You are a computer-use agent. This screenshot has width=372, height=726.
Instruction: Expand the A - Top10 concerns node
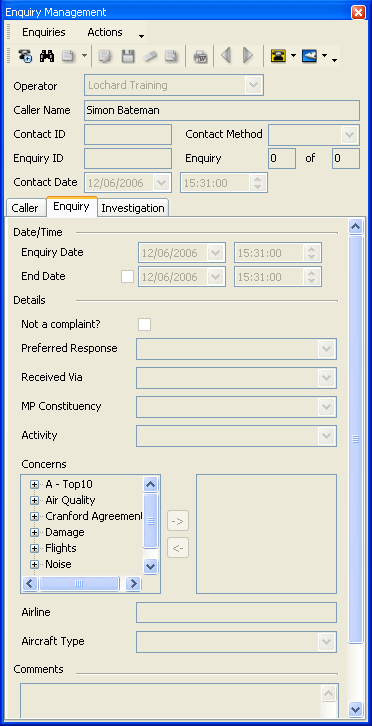point(34,484)
